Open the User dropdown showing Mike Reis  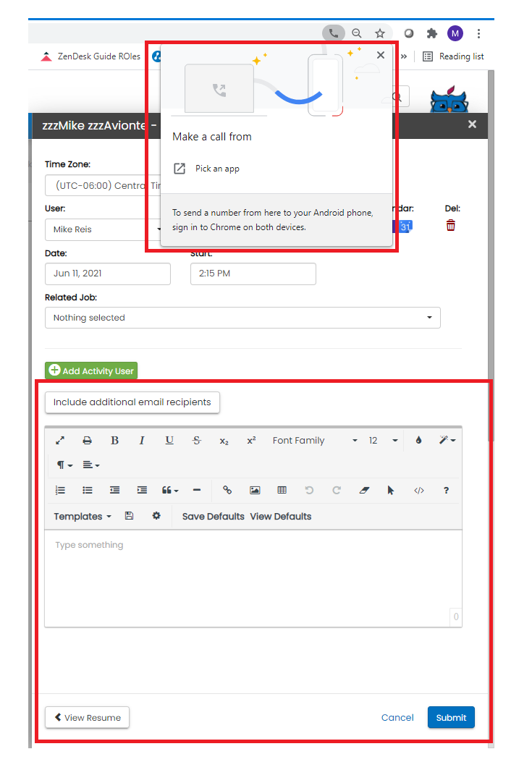(x=104, y=229)
